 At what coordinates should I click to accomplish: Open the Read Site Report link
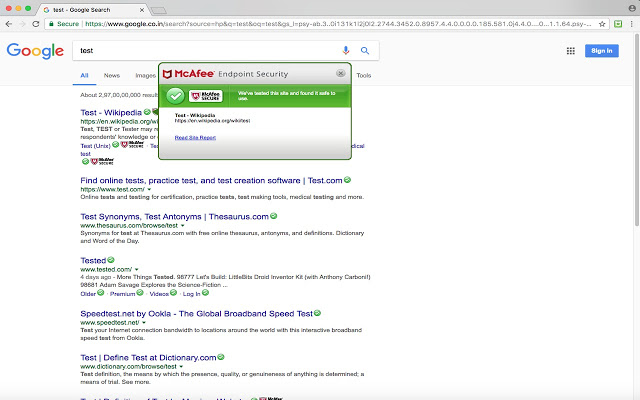pos(195,137)
